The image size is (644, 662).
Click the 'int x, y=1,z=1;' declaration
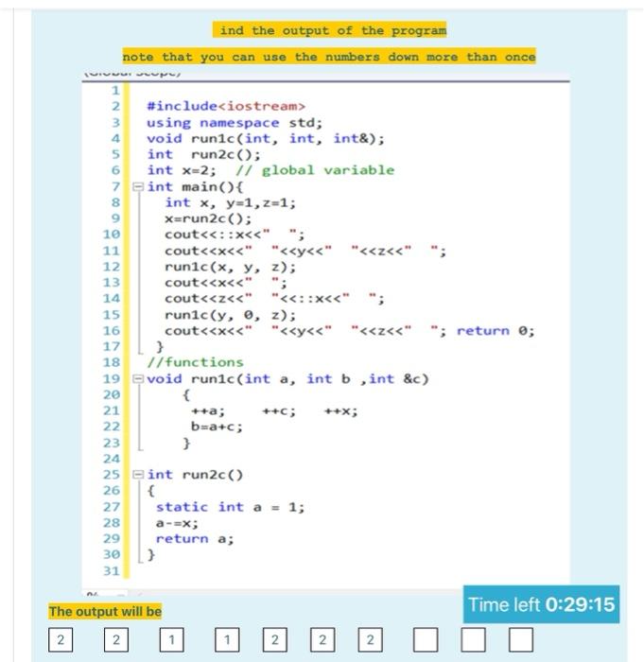click(x=230, y=202)
